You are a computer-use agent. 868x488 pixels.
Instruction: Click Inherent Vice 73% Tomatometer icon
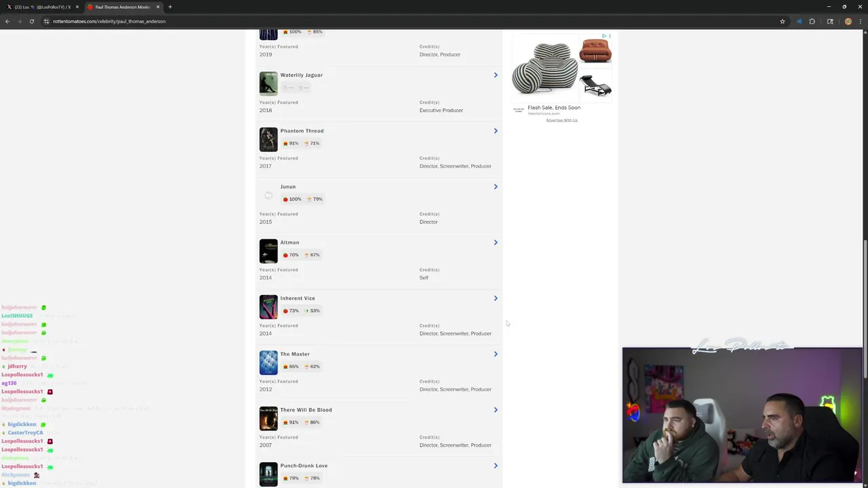(x=285, y=310)
